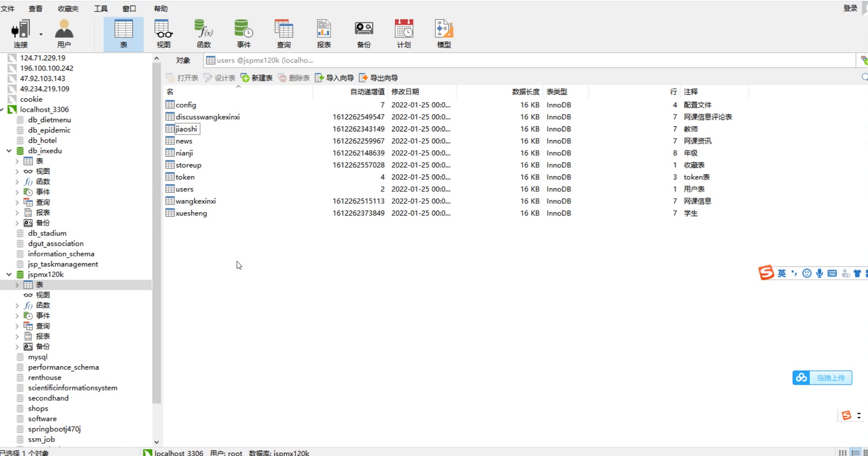868x456 pixels.
Task: Select the xuesheng table
Action: 191,213
